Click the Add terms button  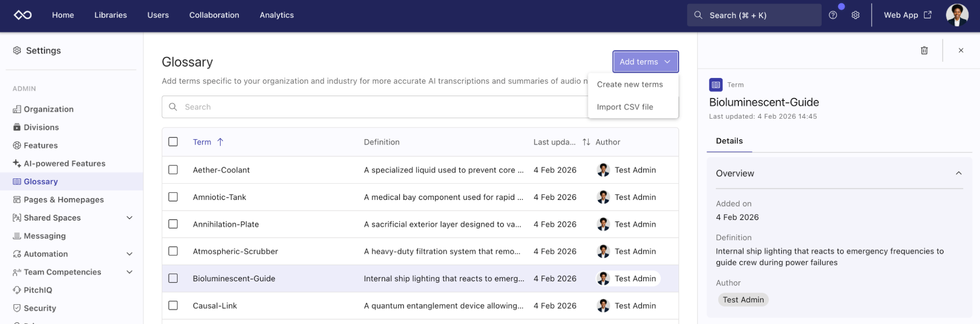645,62
